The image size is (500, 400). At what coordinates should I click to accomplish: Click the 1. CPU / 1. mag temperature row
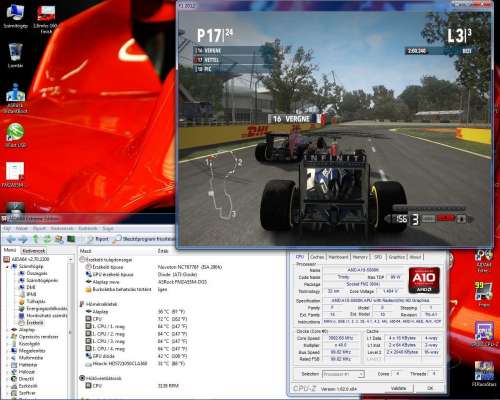(136, 326)
